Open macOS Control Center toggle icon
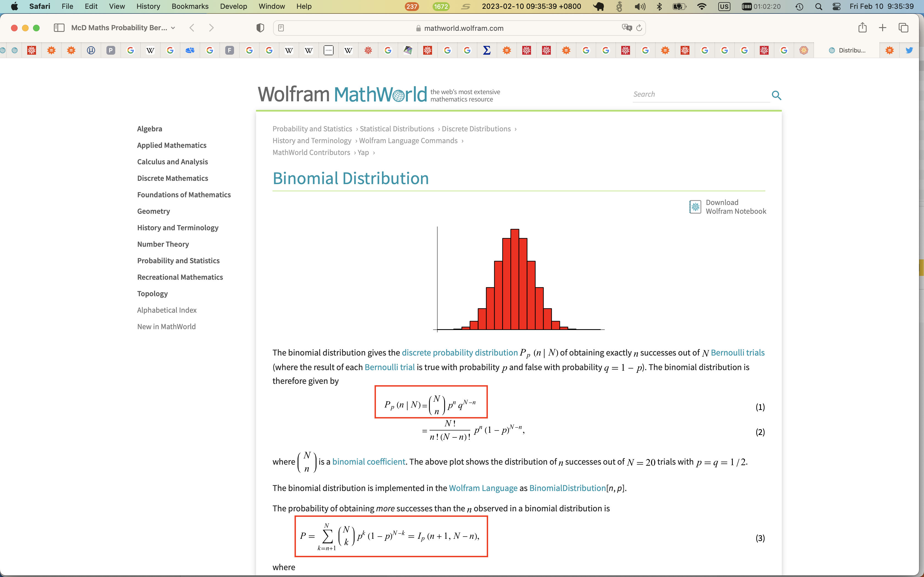This screenshot has height=577, width=924. click(x=836, y=7)
